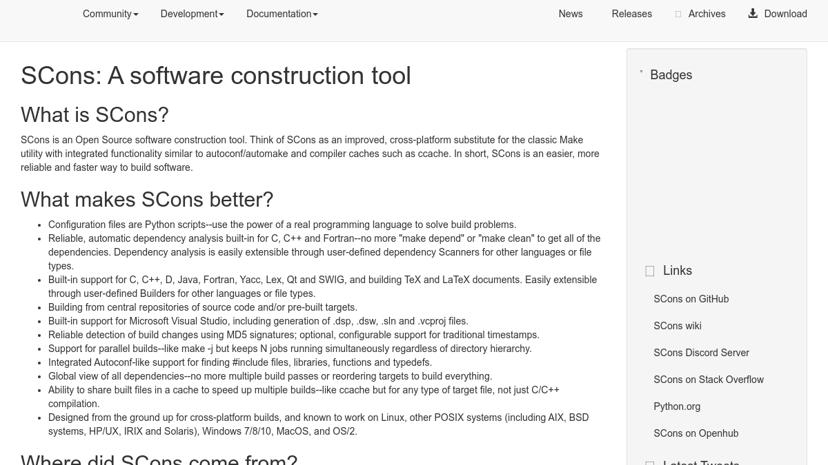The width and height of the screenshot is (828, 465).
Task: Open the Development dropdown menu
Action: pyautogui.click(x=192, y=14)
